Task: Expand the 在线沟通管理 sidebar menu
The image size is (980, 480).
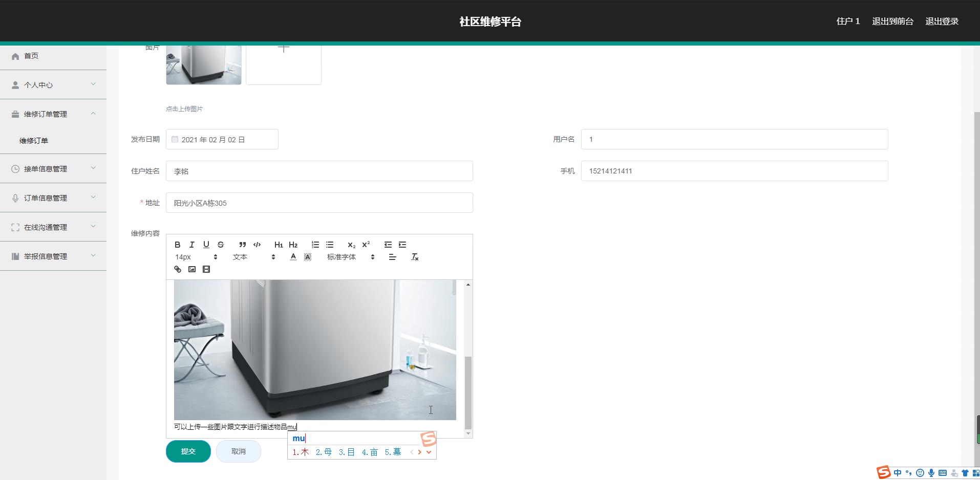Action: point(53,227)
